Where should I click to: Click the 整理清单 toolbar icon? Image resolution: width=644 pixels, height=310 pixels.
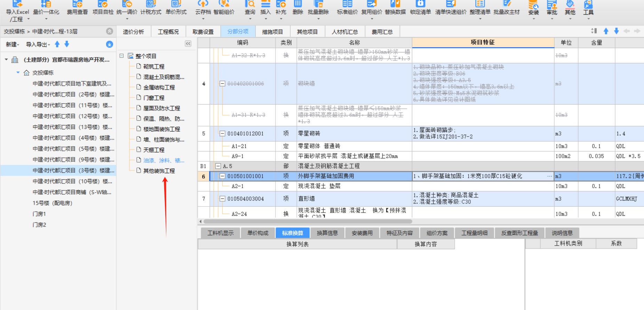click(480, 5)
